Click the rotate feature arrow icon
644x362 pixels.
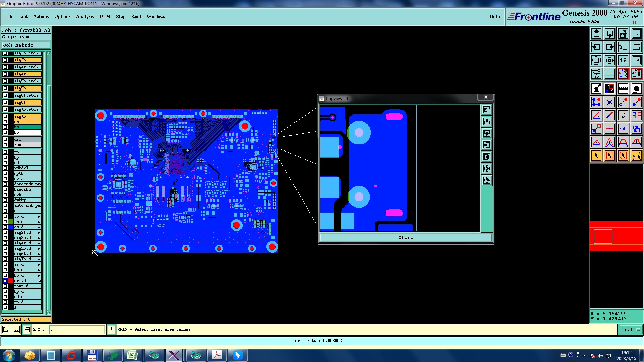click(623, 115)
